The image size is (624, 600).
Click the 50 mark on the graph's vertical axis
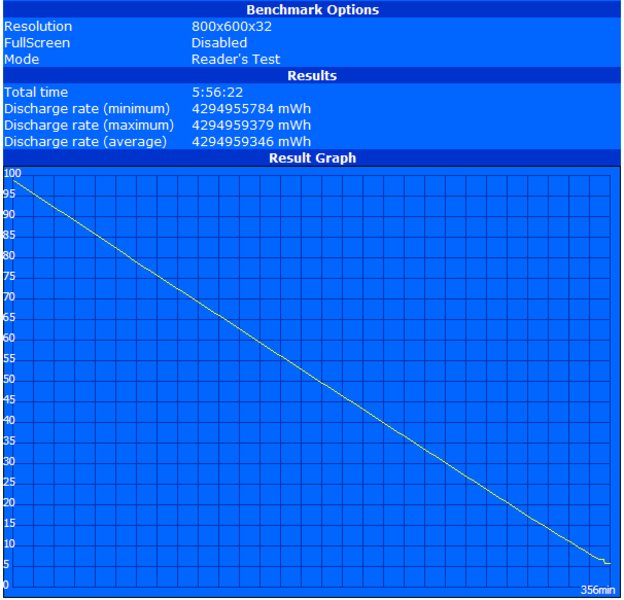[8, 379]
